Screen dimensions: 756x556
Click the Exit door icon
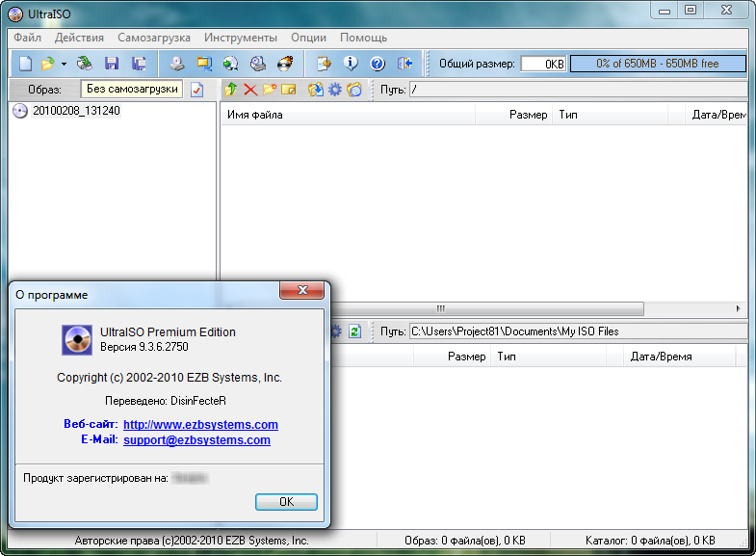coord(404,64)
